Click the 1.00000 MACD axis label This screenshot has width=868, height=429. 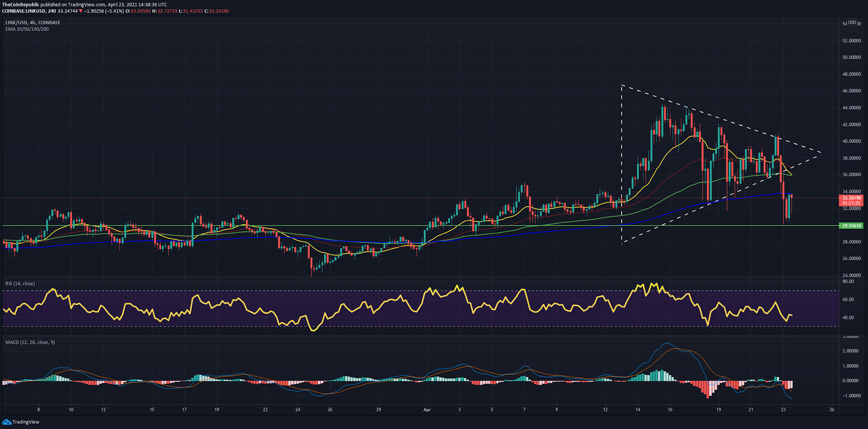(x=851, y=366)
